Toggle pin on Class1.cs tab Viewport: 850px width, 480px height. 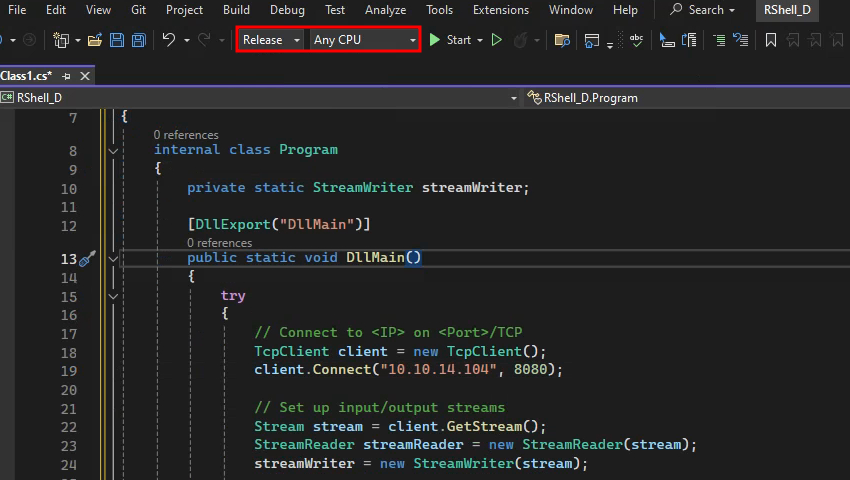[x=67, y=76]
